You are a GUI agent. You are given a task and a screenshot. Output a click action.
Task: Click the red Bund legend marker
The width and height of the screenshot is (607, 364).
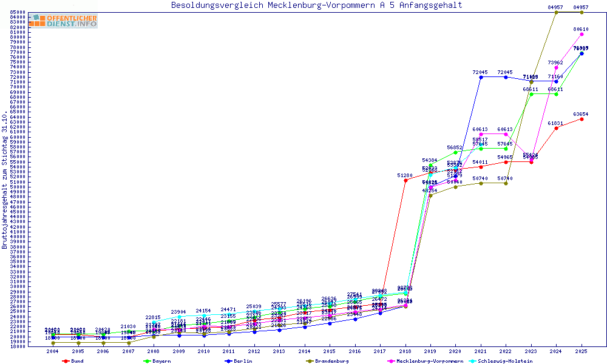tap(66, 361)
